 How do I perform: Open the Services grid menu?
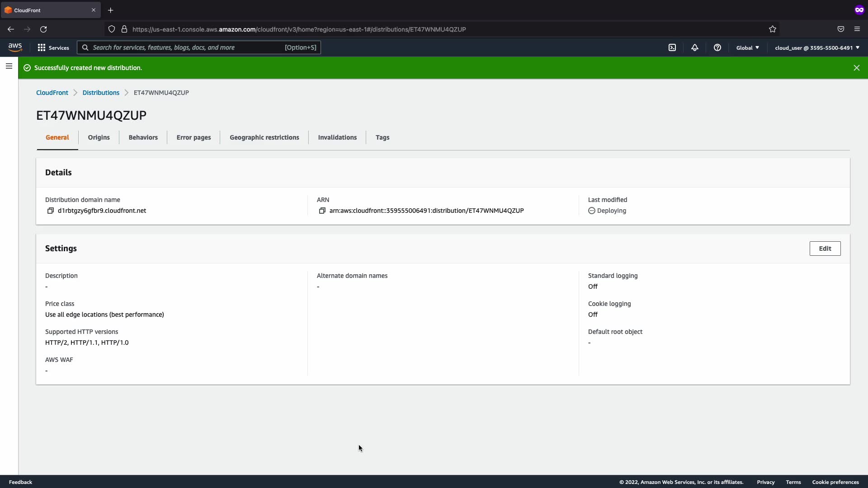coord(53,47)
